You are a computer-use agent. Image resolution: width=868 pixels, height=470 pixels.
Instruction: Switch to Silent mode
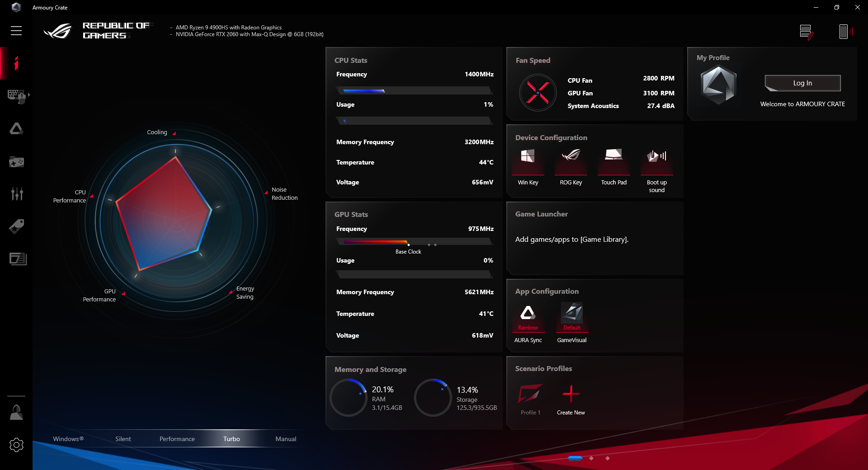[x=123, y=439]
